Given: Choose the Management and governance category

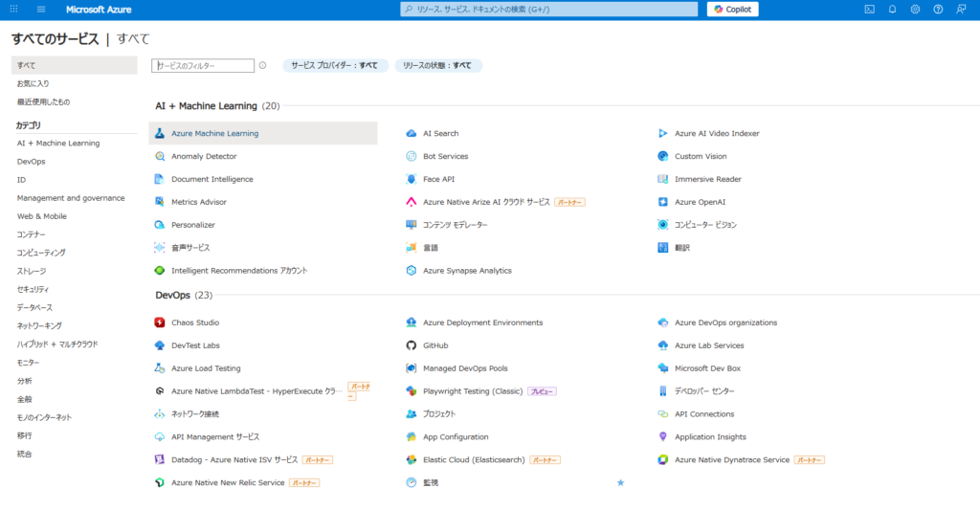Looking at the screenshot, I should pos(71,198).
